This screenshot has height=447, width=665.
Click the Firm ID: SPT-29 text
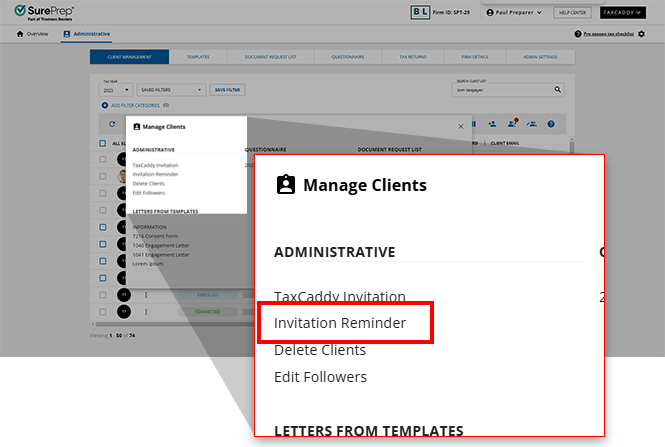[x=451, y=13]
